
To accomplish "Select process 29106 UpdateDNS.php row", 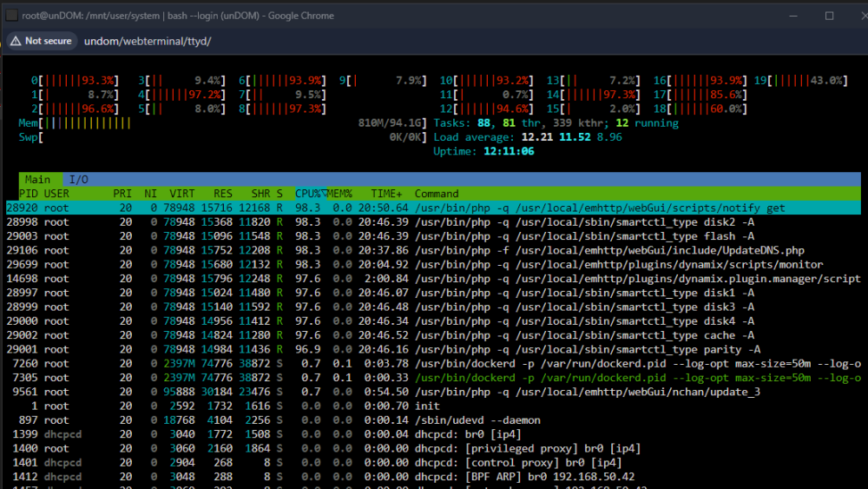I will [x=433, y=250].
